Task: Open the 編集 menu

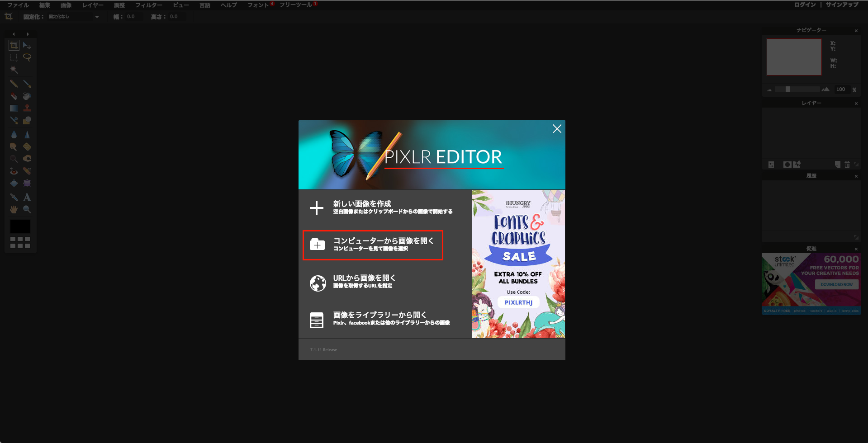Action: (x=45, y=5)
